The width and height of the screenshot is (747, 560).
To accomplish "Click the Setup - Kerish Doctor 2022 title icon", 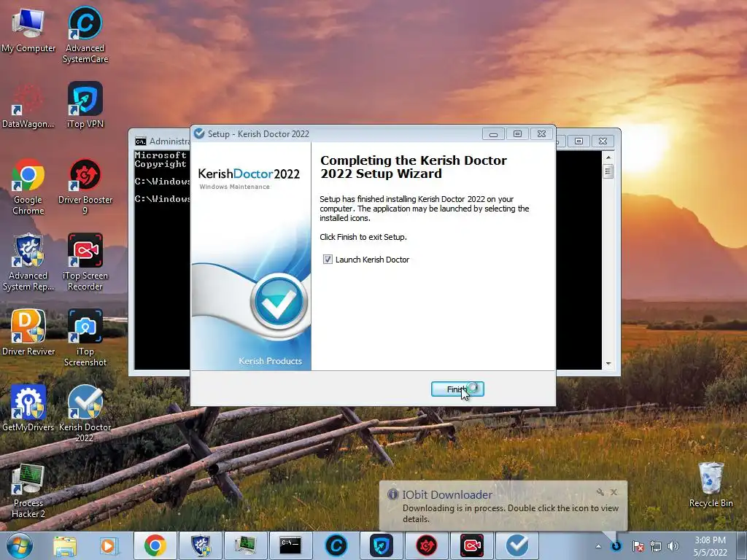I will (200, 134).
